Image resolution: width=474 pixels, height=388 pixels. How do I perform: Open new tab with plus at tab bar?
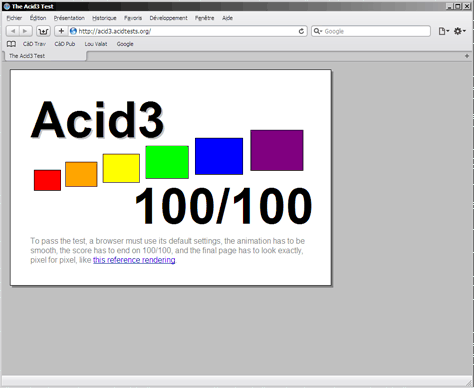pyautogui.click(x=467, y=56)
